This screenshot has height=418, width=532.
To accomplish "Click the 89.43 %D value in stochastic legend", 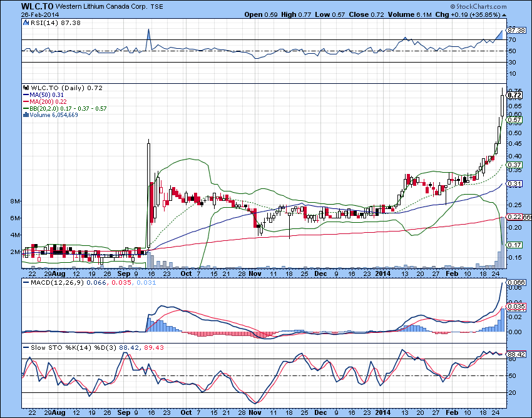I will pos(154,347).
